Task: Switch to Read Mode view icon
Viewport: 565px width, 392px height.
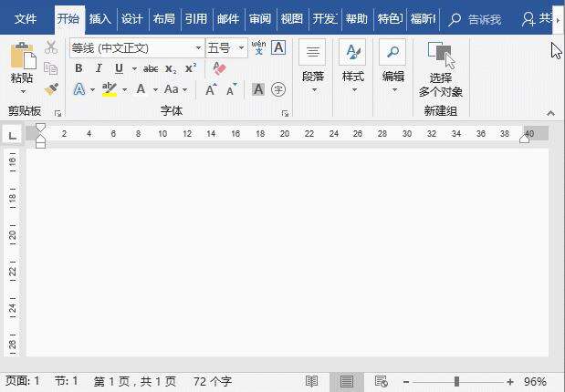Action: (311, 381)
